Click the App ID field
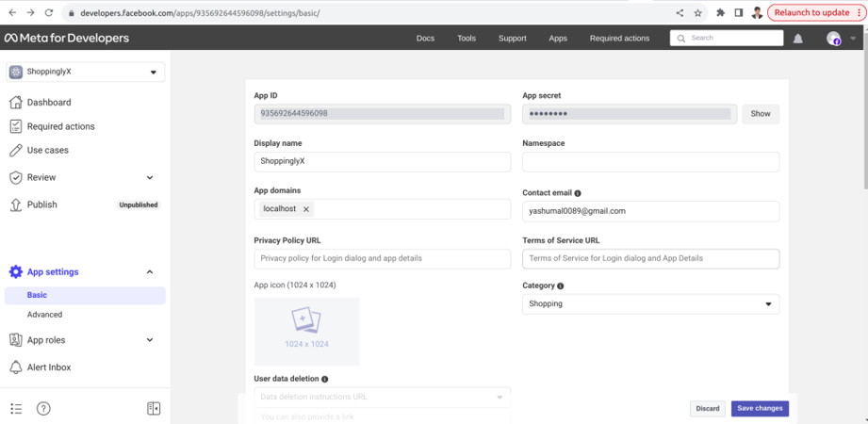The image size is (868, 424). pos(383,113)
